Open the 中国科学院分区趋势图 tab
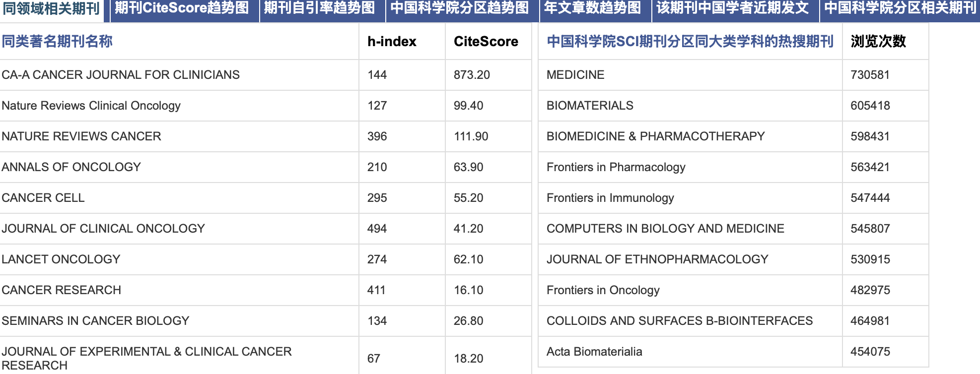This screenshot has height=374, width=980. (460, 8)
